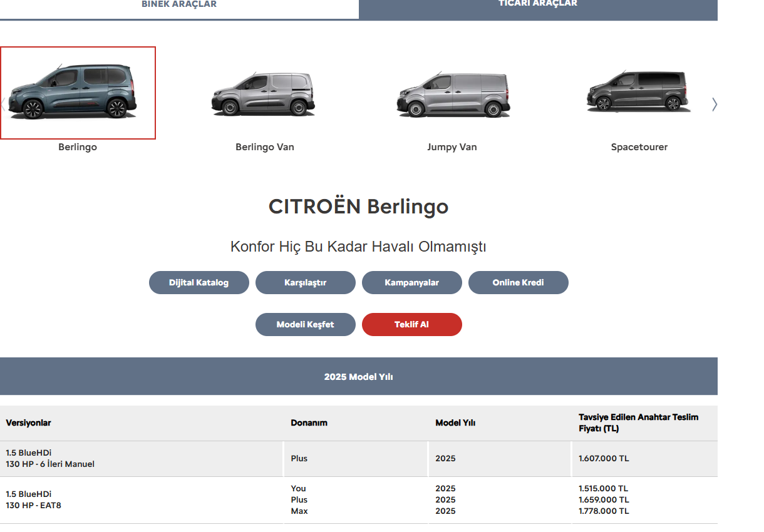Screen dimensions: 764x532
Task: Click the Versiyonlar column header
Action: pos(29,422)
